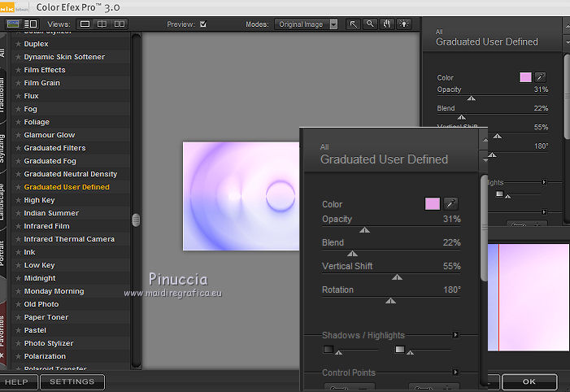Select the Dynamic Skin Softener filter
The image size is (570, 392).
pyautogui.click(x=64, y=57)
